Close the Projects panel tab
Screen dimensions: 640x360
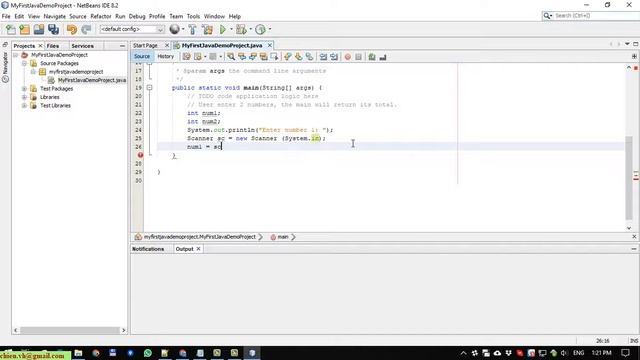(40, 46)
